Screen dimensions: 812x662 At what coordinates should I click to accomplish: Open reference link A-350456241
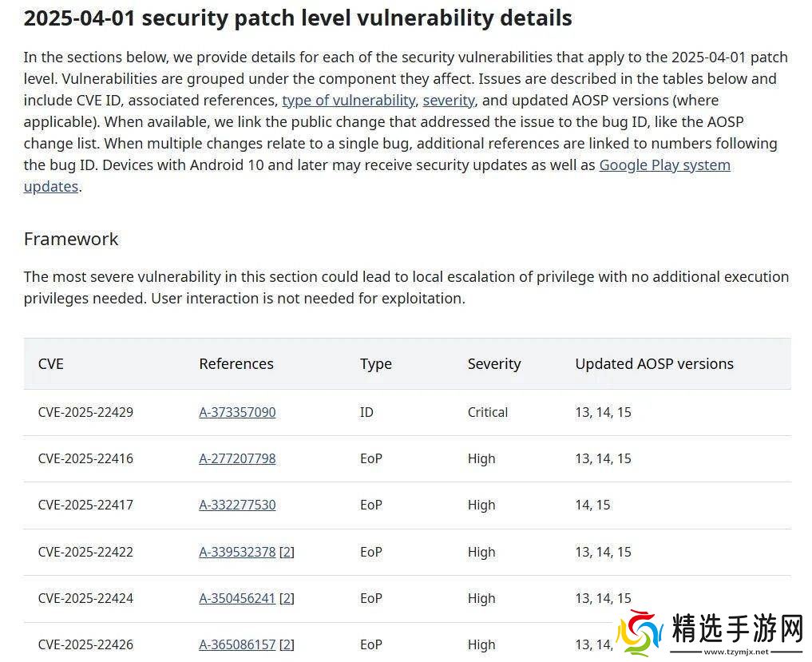237,599
